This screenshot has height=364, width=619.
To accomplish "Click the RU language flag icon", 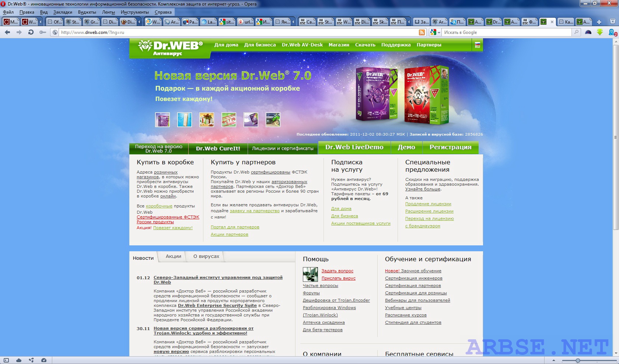I will (477, 45).
